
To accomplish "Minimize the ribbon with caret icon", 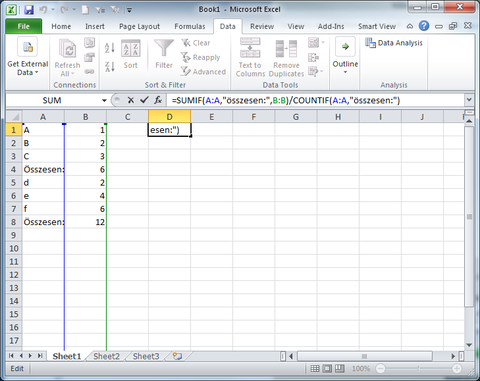I will click(410, 26).
